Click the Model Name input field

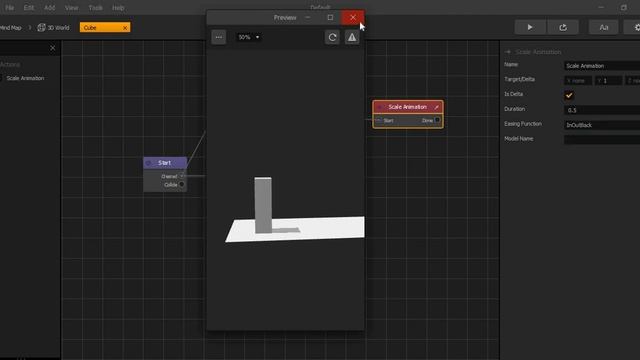pos(602,140)
